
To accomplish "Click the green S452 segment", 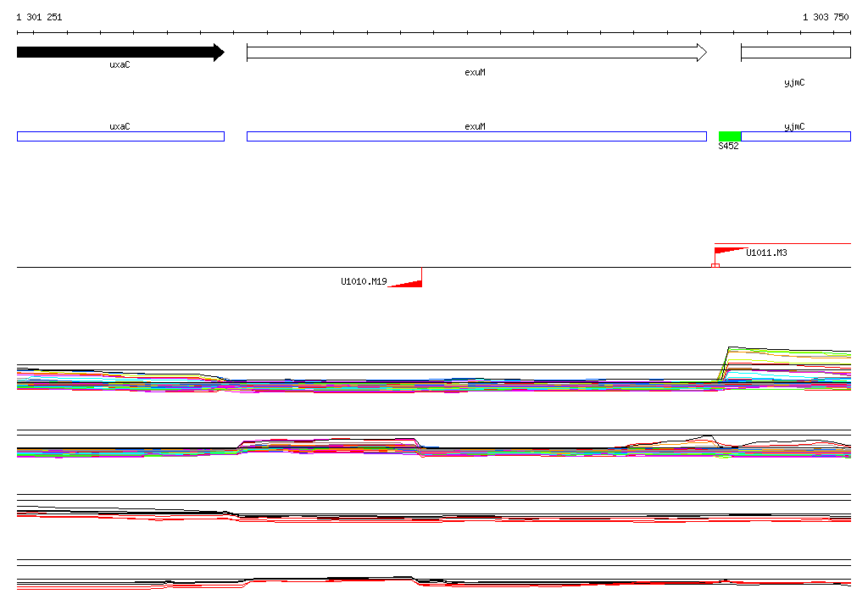I will coord(730,136).
